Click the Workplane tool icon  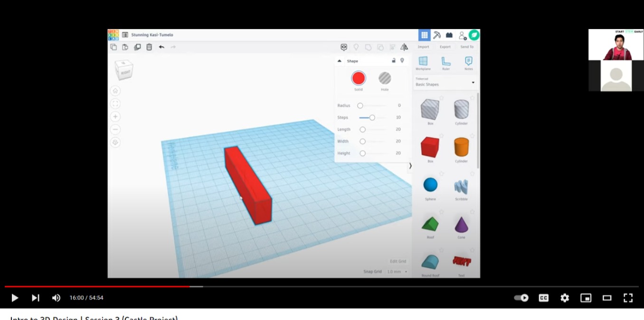tap(423, 61)
